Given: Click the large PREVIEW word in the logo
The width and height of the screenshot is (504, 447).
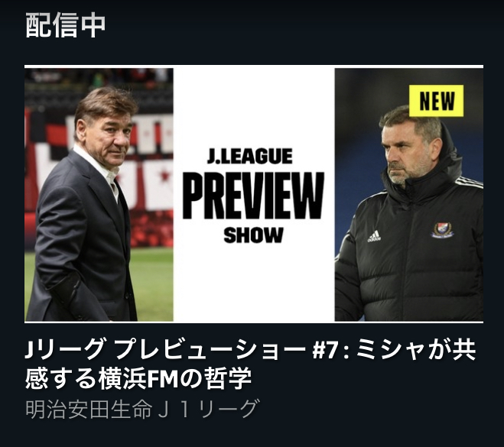Looking at the screenshot, I should pos(253,196).
